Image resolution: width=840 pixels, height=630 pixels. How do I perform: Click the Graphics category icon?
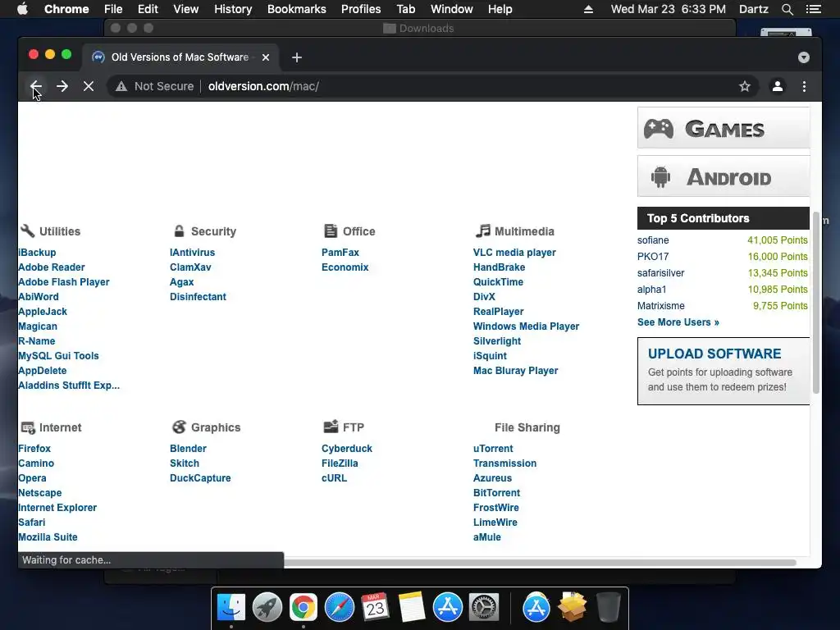coord(179,427)
